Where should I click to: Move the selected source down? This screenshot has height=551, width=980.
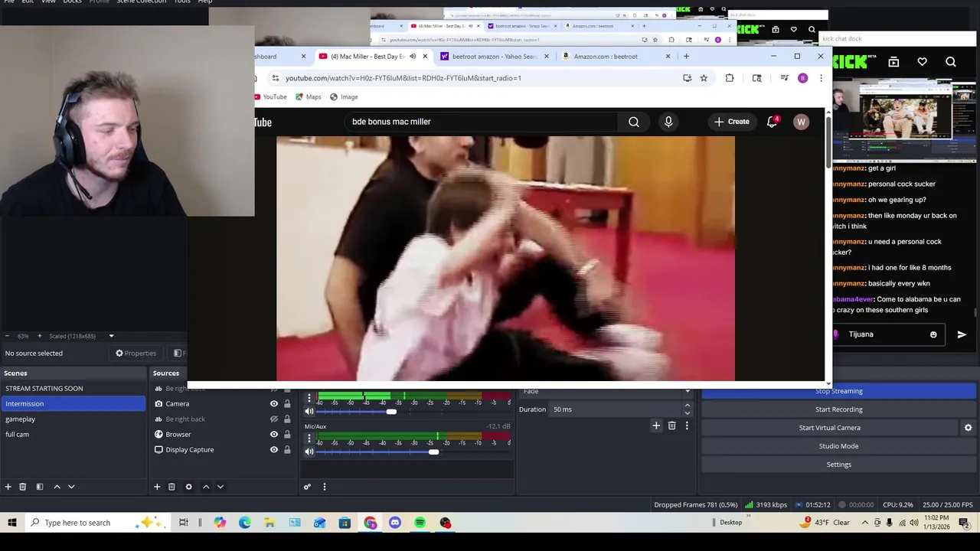point(220,487)
